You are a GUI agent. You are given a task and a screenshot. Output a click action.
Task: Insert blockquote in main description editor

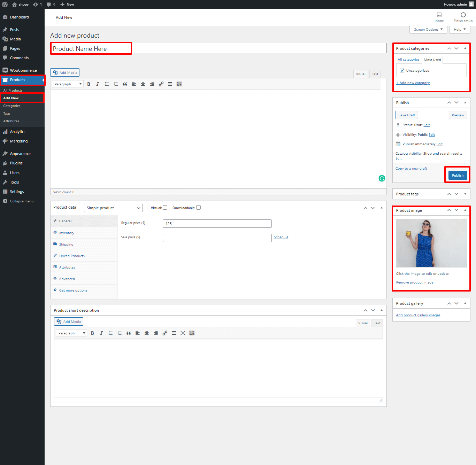[125, 84]
